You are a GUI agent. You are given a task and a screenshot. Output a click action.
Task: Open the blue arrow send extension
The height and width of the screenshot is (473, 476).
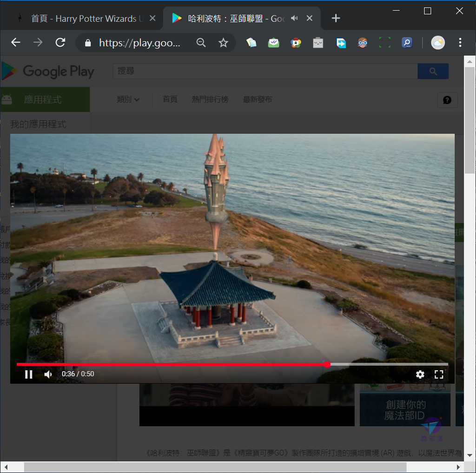[341, 43]
